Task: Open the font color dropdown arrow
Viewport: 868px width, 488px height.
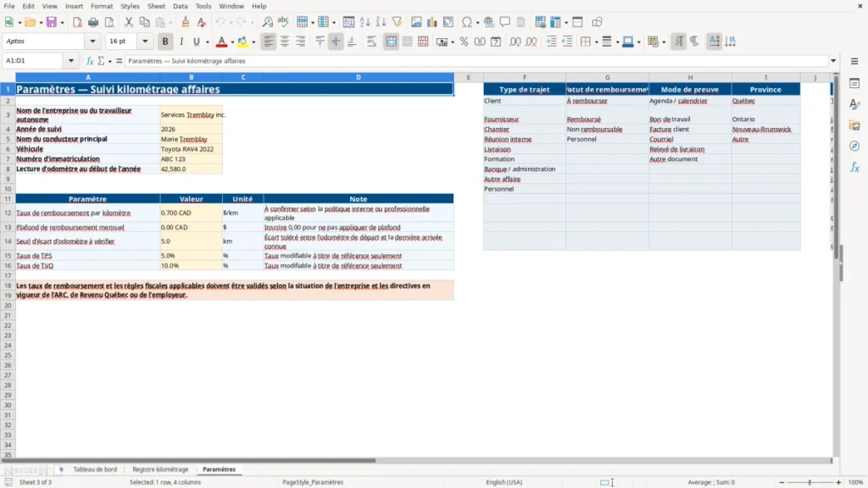Action: (232, 42)
